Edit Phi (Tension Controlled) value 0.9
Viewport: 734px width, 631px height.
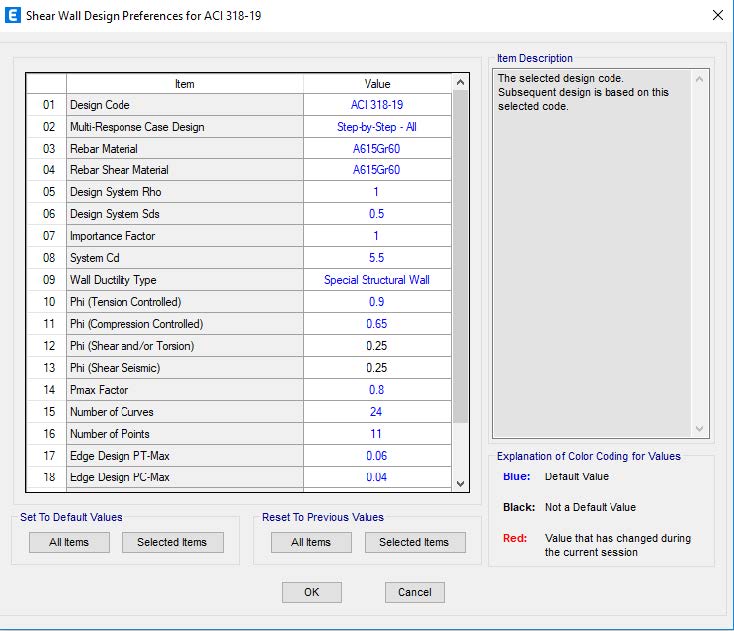click(377, 302)
